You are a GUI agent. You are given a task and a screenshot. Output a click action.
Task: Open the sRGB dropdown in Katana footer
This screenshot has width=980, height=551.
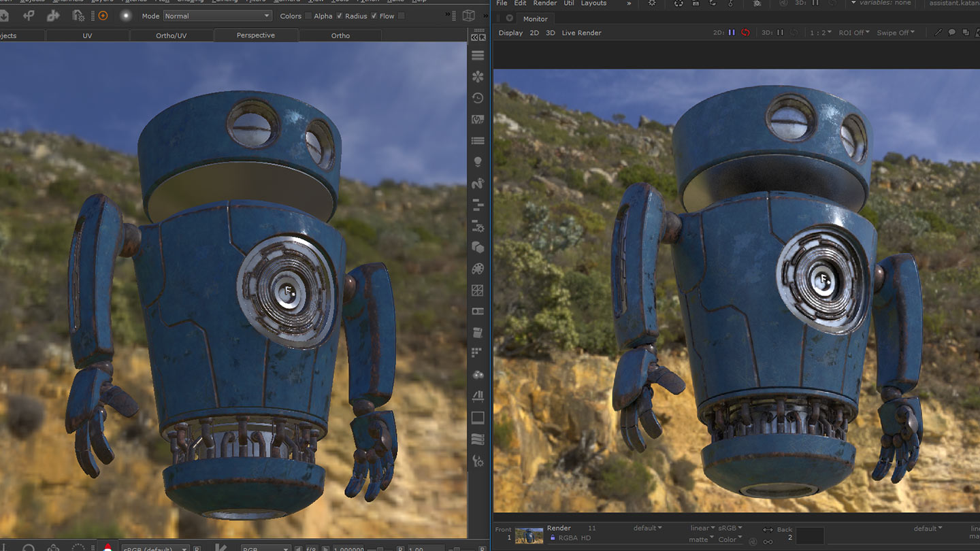click(x=730, y=528)
